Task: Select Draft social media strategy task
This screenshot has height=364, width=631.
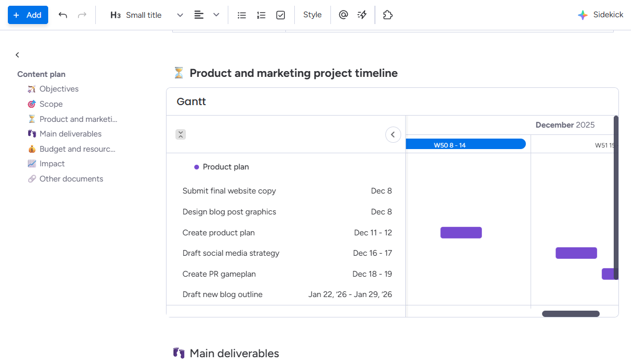Action: click(231, 253)
